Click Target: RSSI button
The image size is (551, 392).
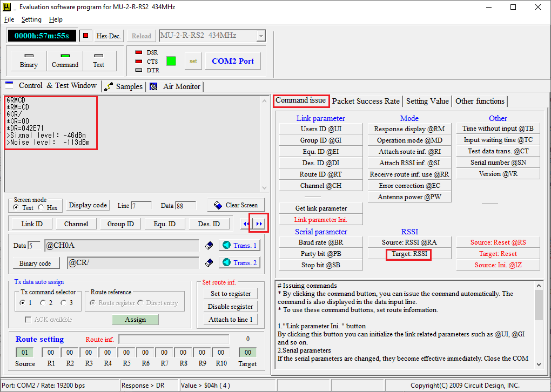point(409,254)
